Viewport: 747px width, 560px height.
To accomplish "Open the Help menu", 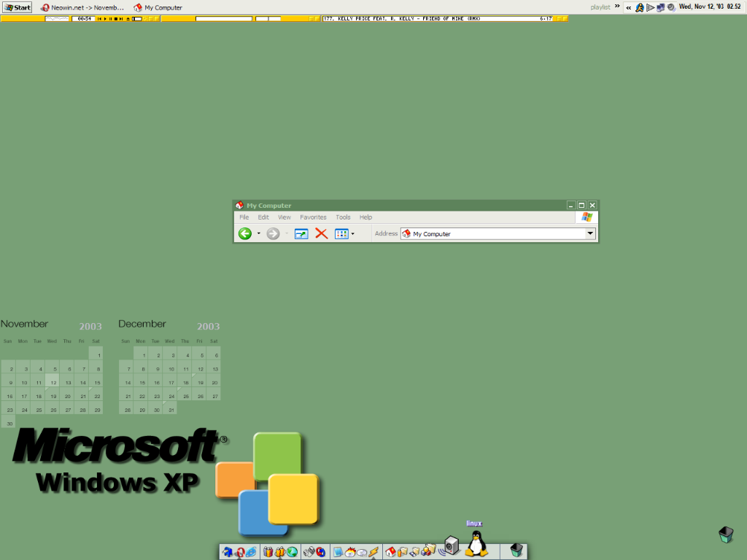I will pos(366,217).
